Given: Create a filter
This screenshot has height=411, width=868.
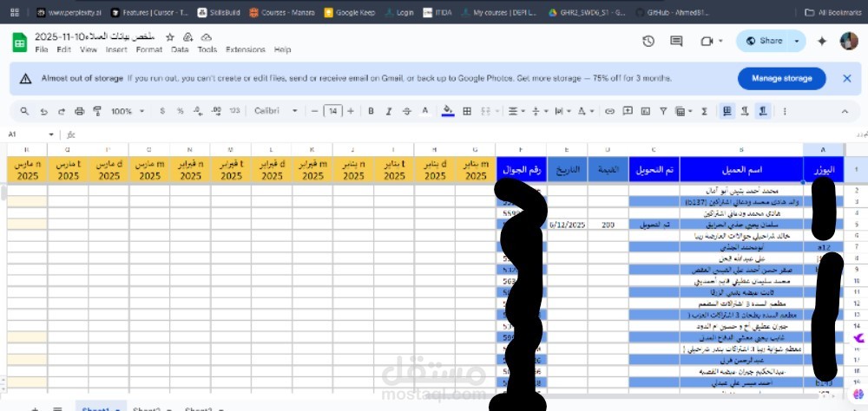Looking at the screenshot, I should pyautogui.click(x=663, y=111).
